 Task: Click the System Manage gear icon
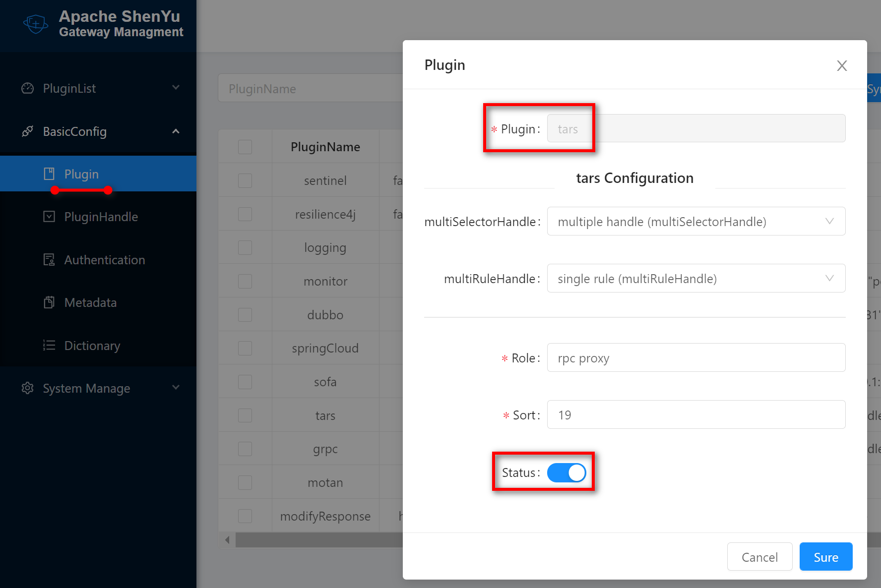(x=28, y=388)
